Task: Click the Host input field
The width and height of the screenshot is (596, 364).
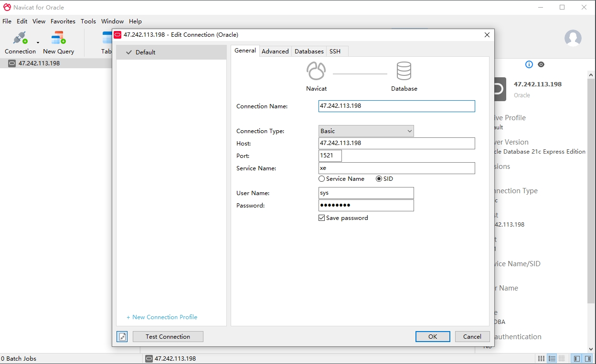Action: [x=396, y=144]
